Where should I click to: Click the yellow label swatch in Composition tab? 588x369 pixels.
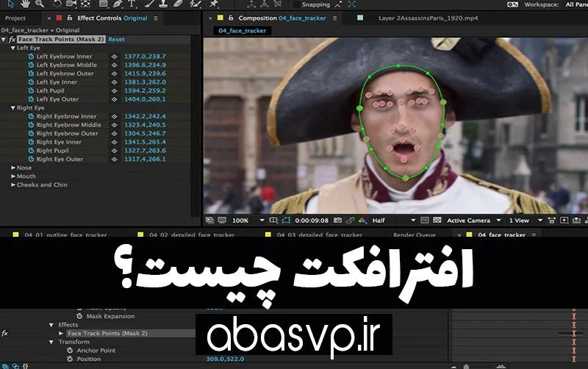pos(220,18)
